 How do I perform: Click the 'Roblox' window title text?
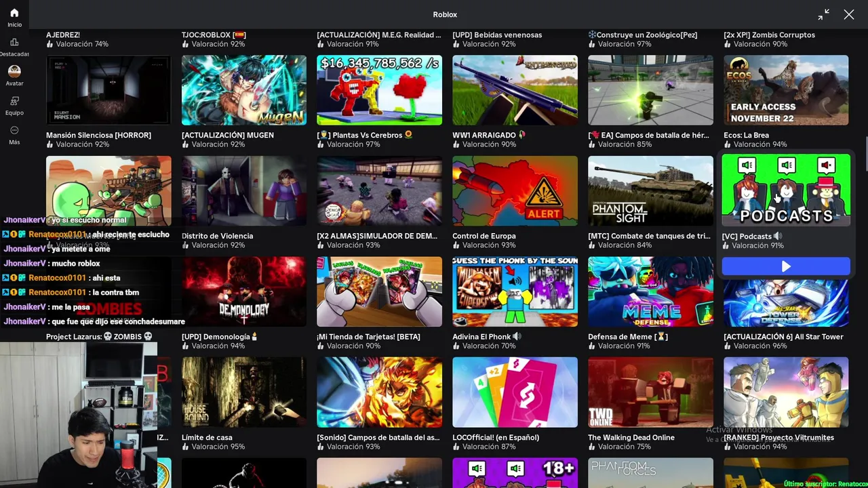[445, 14]
